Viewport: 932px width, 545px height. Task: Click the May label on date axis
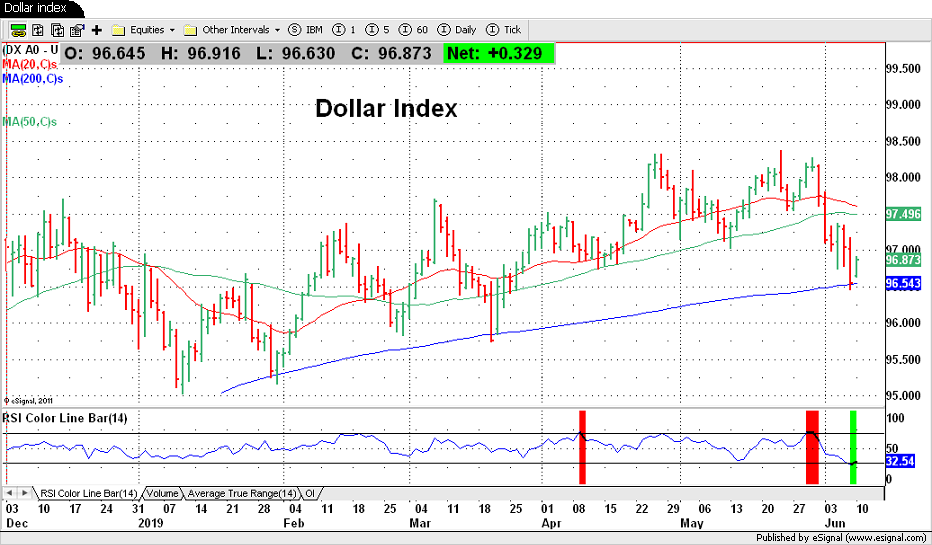pyautogui.click(x=692, y=523)
